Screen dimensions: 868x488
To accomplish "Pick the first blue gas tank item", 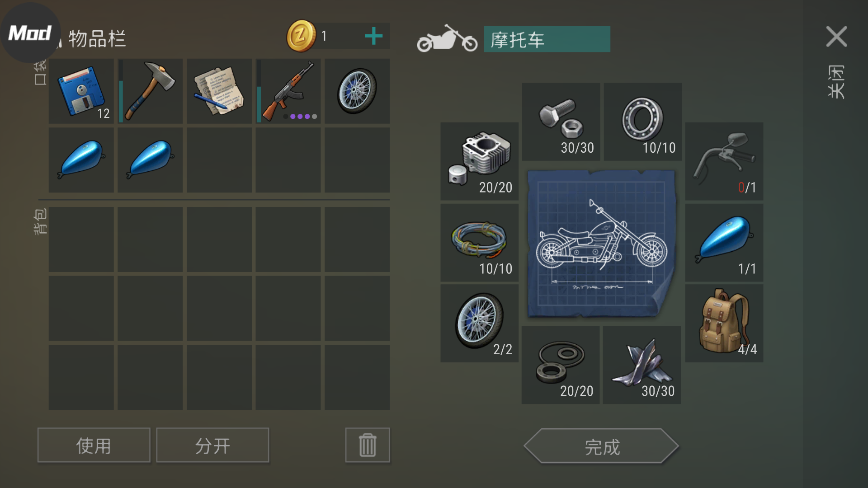I will pyautogui.click(x=81, y=160).
